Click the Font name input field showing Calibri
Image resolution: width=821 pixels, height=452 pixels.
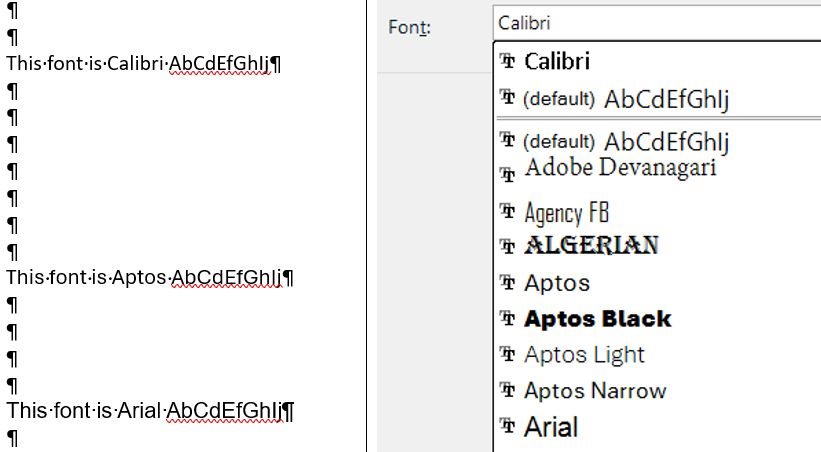[x=657, y=23]
